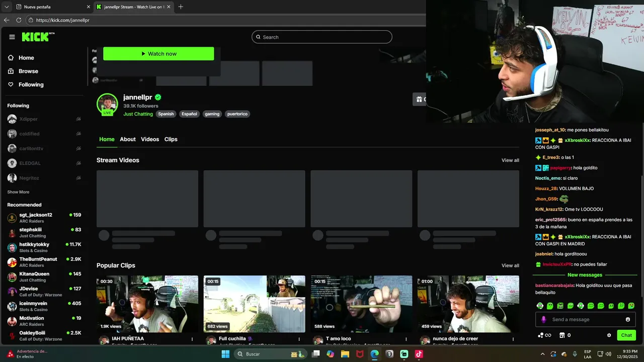
Task: Open options menu for nunca dejo de creer clip
Action: click(514, 339)
